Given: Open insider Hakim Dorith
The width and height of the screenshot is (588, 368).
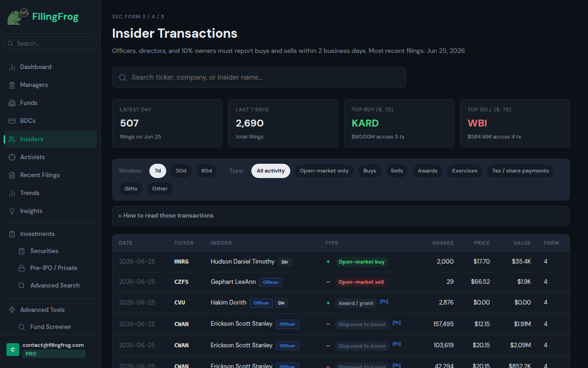Looking at the screenshot, I should pos(229,303).
